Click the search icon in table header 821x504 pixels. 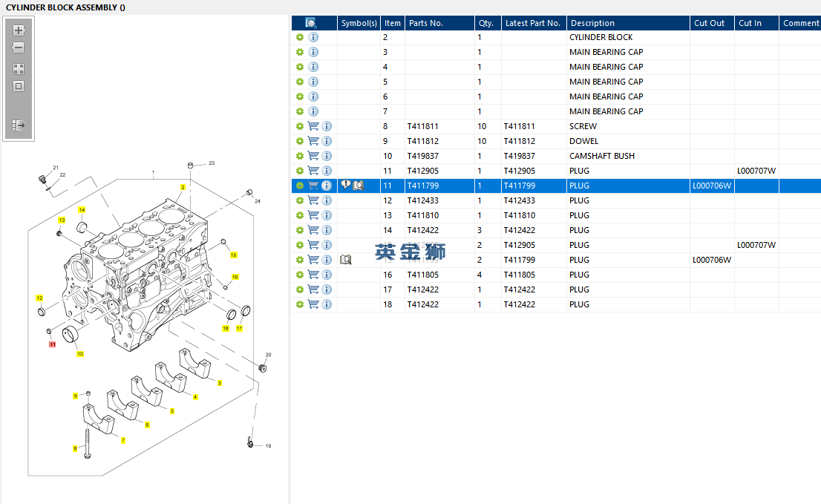311,23
